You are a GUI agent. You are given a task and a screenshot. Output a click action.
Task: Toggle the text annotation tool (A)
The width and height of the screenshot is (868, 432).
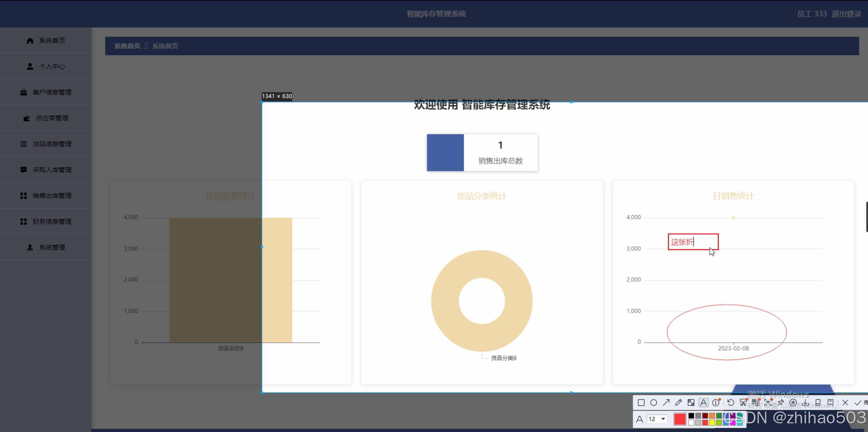[704, 403]
